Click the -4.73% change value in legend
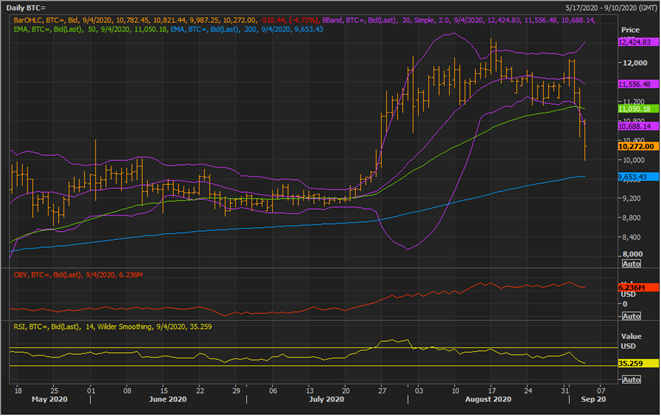661x416 pixels. (303, 20)
